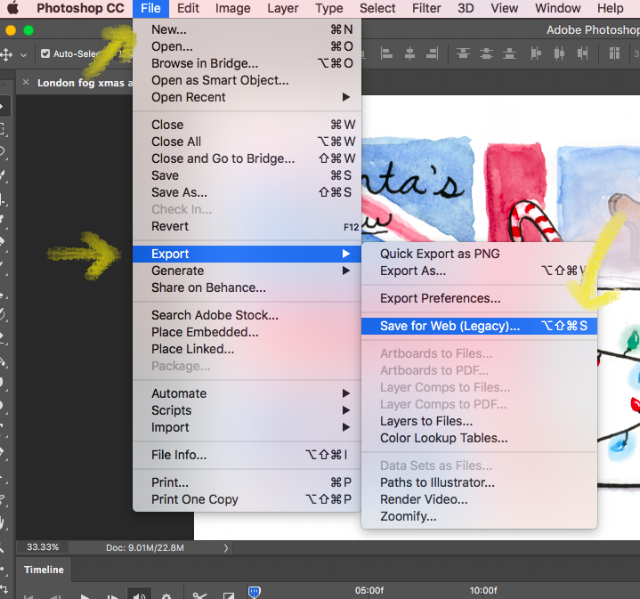The width and height of the screenshot is (640, 599).
Task: Open Export Preferences...
Action: [x=479, y=298]
